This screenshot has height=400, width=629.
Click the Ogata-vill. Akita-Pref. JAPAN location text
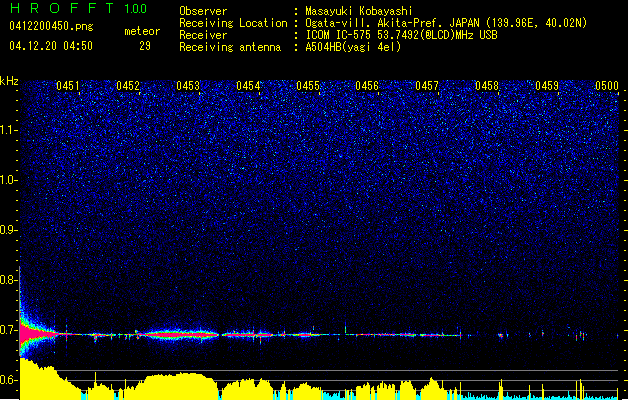[x=446, y=23]
